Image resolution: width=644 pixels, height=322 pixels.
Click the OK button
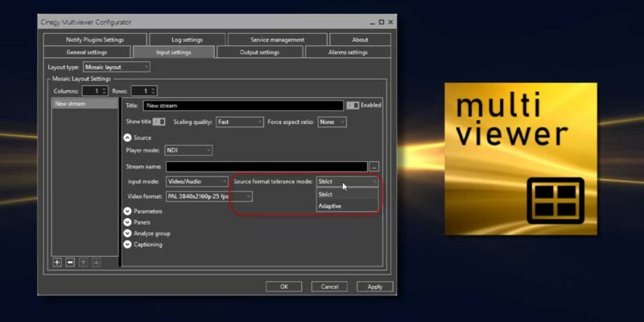(284, 287)
